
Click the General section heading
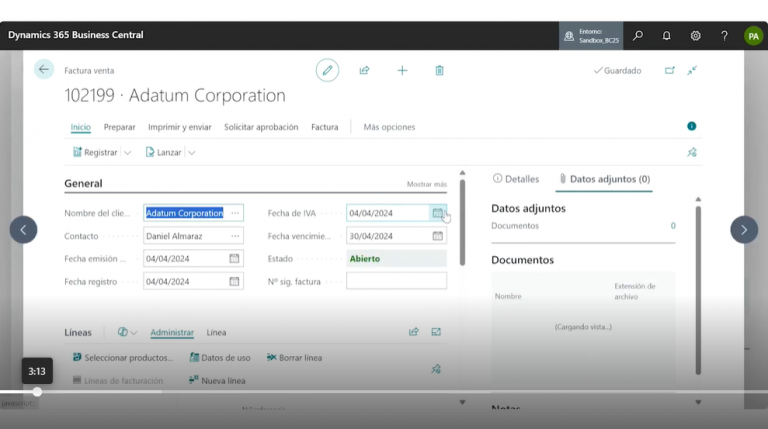[83, 184]
